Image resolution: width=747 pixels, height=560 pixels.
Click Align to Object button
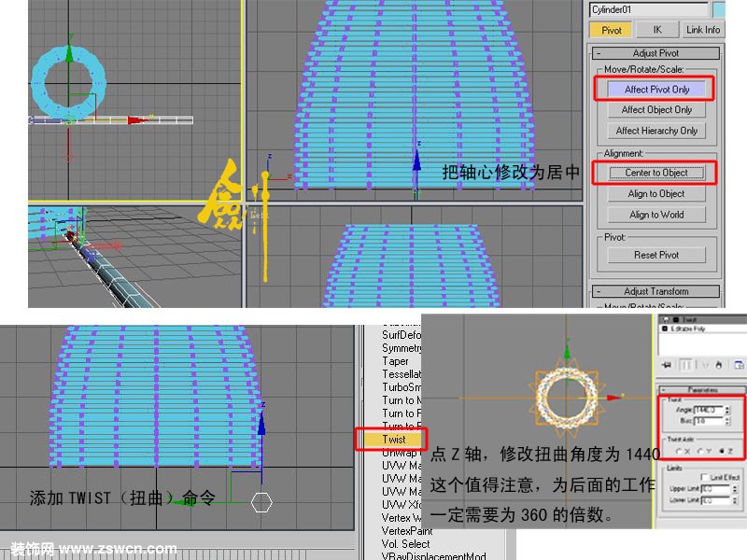pos(656,194)
